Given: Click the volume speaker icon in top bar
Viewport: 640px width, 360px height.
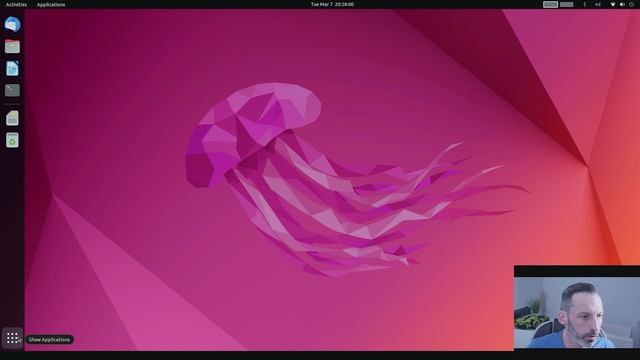Looking at the screenshot, I should (622, 4).
